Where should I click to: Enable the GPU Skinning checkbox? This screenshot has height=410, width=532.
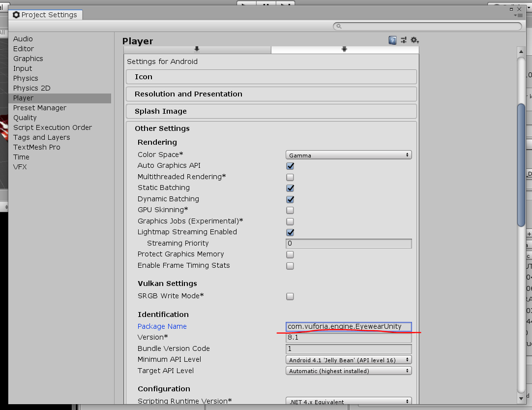click(x=290, y=210)
